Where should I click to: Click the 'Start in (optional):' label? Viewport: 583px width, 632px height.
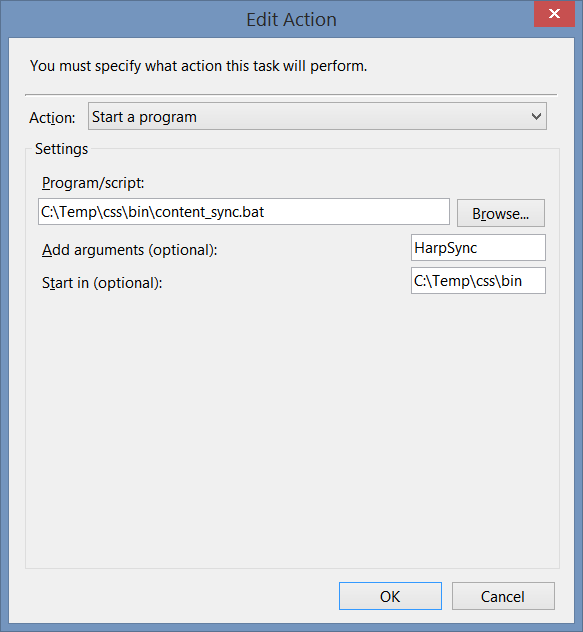click(102, 283)
